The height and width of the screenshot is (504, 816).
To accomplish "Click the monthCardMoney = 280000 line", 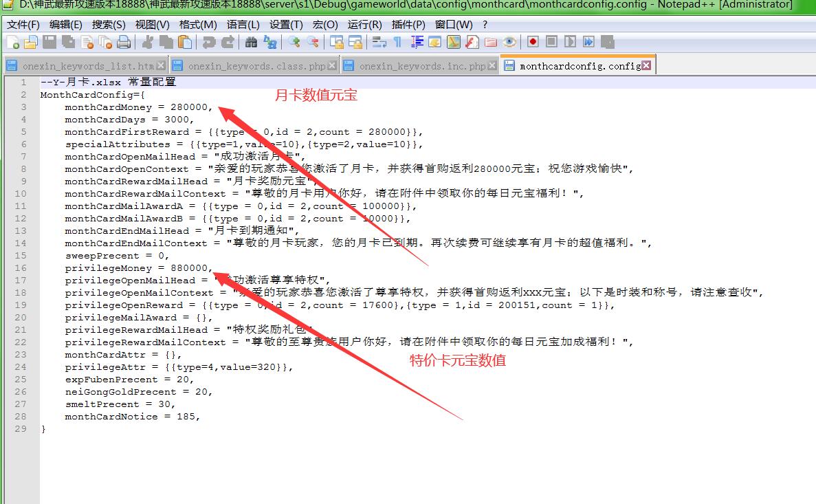I will [x=138, y=107].
